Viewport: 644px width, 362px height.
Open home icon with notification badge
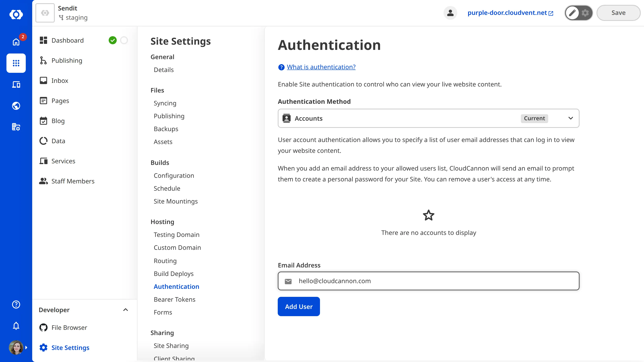coord(16,42)
